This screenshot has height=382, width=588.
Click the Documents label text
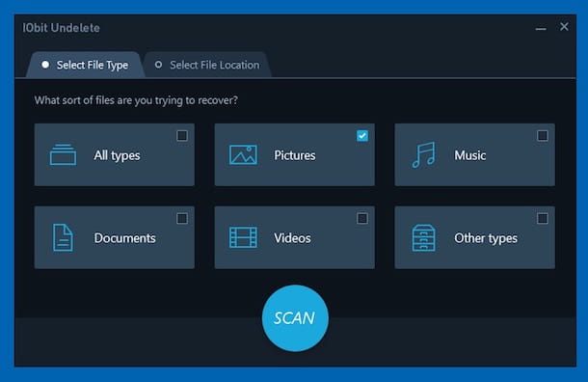click(x=125, y=238)
